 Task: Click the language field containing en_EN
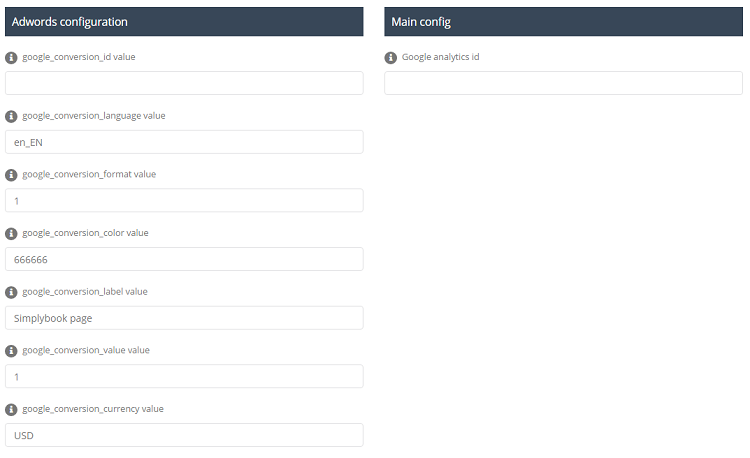pyautogui.click(x=184, y=142)
